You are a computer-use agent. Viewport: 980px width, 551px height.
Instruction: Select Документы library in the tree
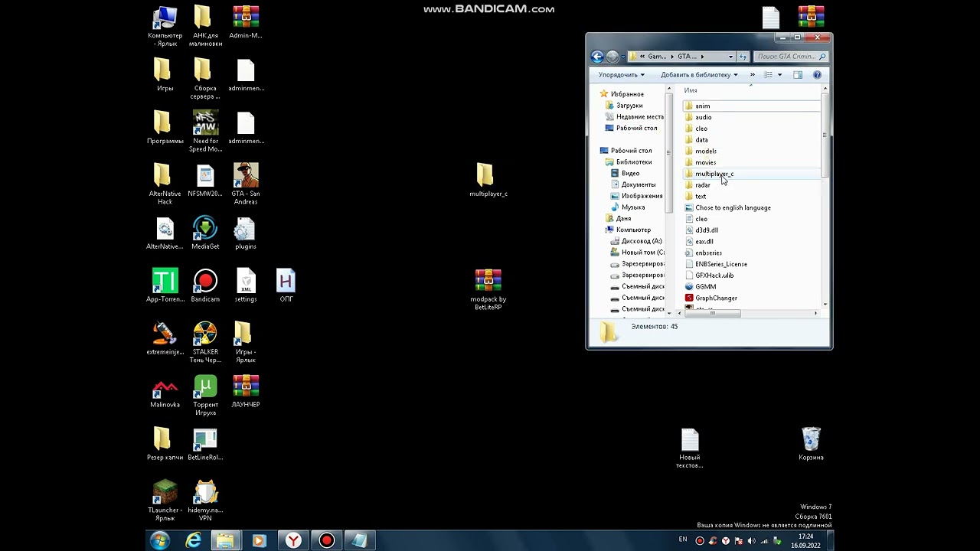[x=632, y=184]
